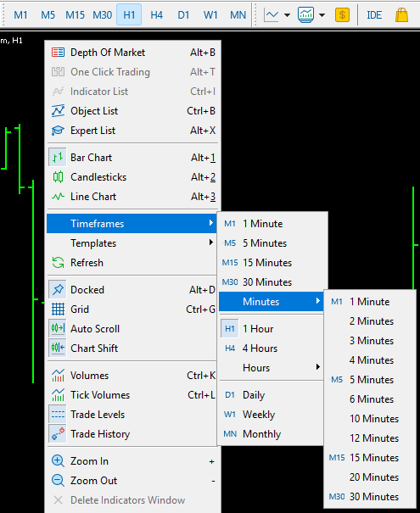The width and height of the screenshot is (420, 513).
Task: Expand the Timeframes submenu
Action: point(132,224)
